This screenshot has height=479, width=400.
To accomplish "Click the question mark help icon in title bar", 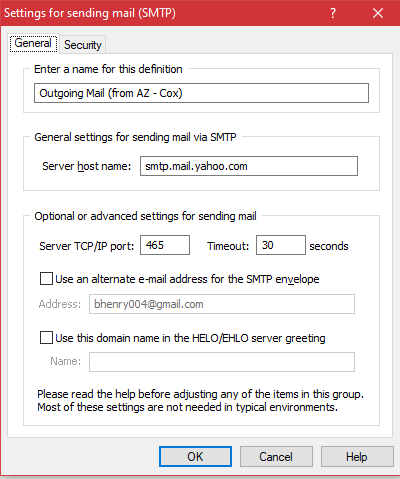I will pos(333,13).
